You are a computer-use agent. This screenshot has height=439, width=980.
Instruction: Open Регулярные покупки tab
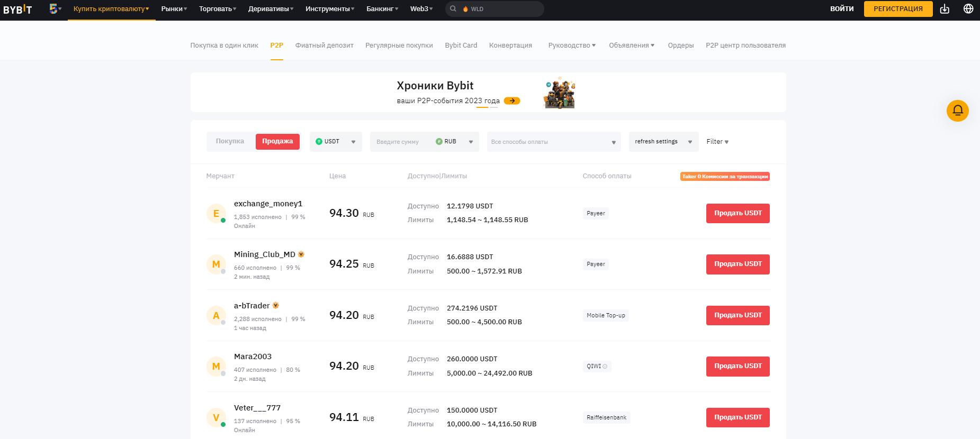point(399,45)
